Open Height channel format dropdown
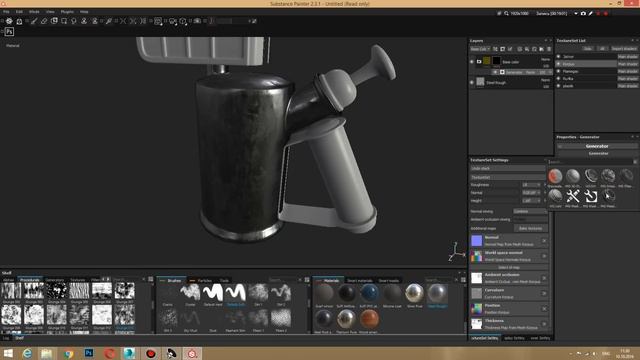 531,201
